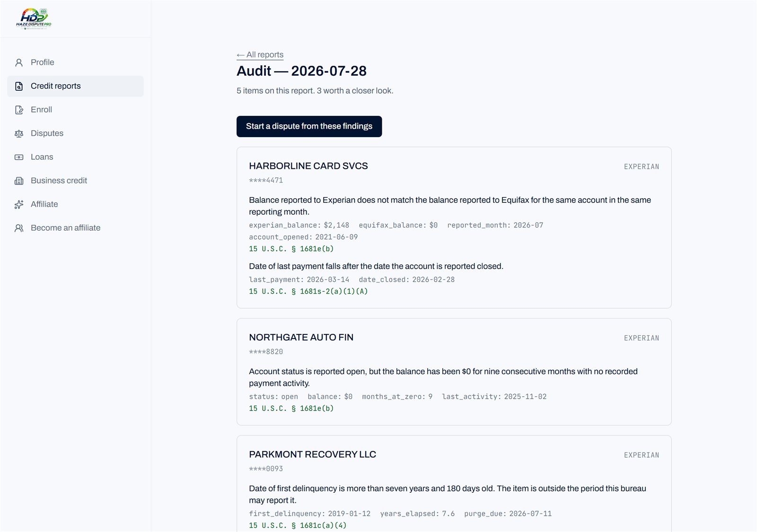Image resolution: width=757 pixels, height=532 pixels.
Task: Click the Haze Dispute Pro logo
Action: coord(34,19)
